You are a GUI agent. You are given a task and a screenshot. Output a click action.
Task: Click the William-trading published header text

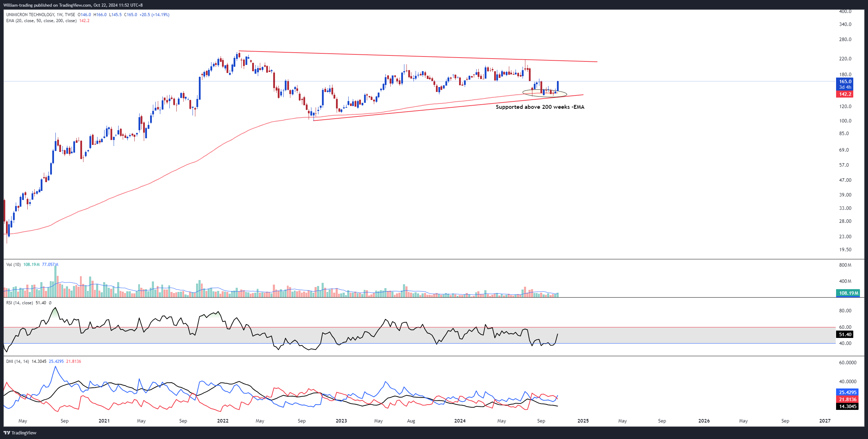(x=73, y=5)
